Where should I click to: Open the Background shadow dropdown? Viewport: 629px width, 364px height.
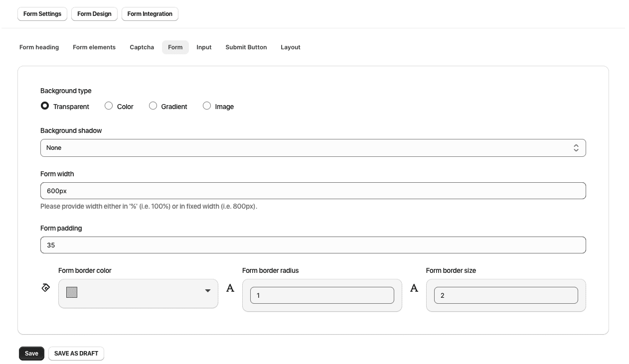point(313,148)
